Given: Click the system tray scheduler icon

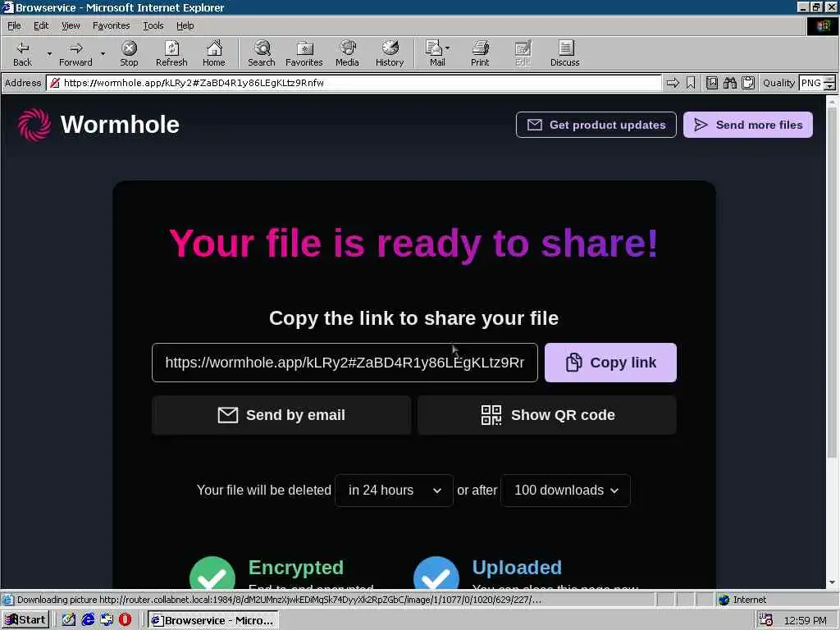Looking at the screenshot, I should (x=766, y=620).
